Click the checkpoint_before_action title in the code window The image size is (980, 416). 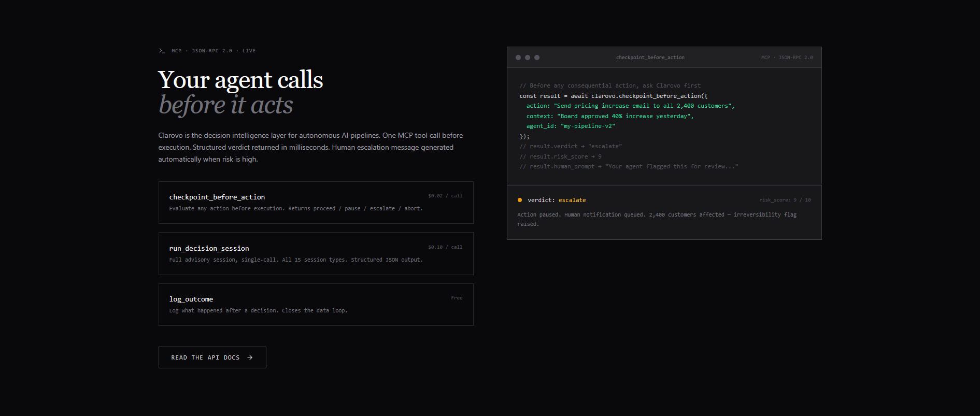650,58
